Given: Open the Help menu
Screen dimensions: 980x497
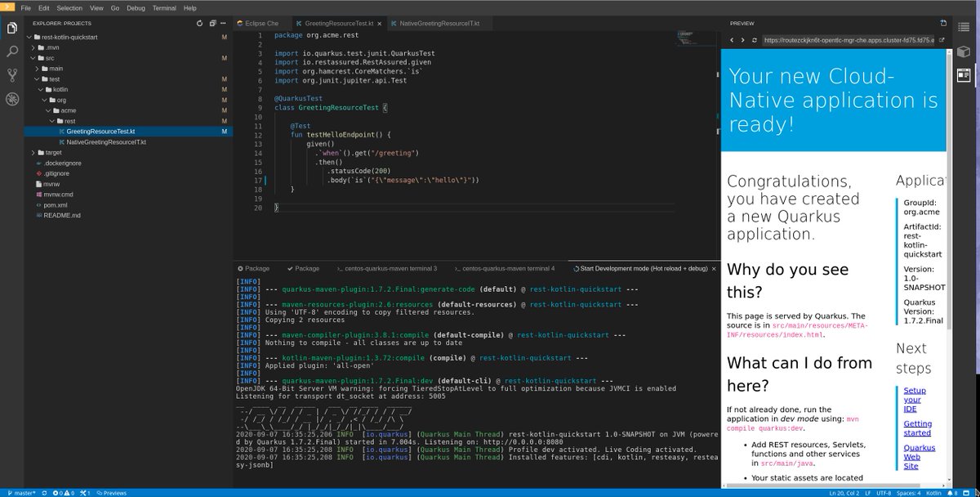Looking at the screenshot, I should coord(190,7).
